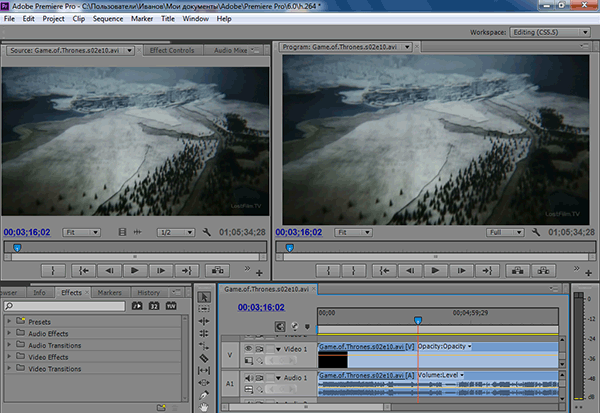Select the Rolling Edit tool
The width and height of the screenshot is (600, 413).
[204, 333]
